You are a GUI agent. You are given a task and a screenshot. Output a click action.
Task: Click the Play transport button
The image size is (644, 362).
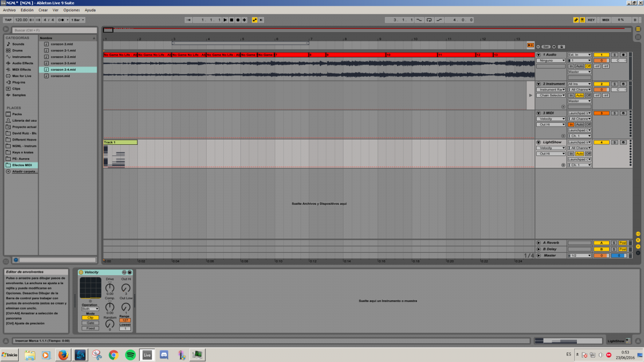pos(225,20)
